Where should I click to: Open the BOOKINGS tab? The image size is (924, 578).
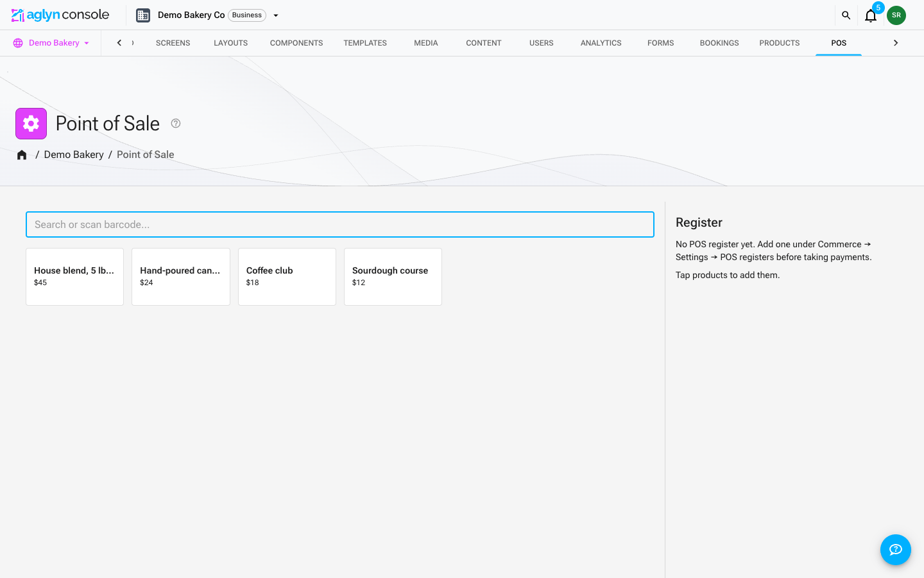(x=719, y=43)
